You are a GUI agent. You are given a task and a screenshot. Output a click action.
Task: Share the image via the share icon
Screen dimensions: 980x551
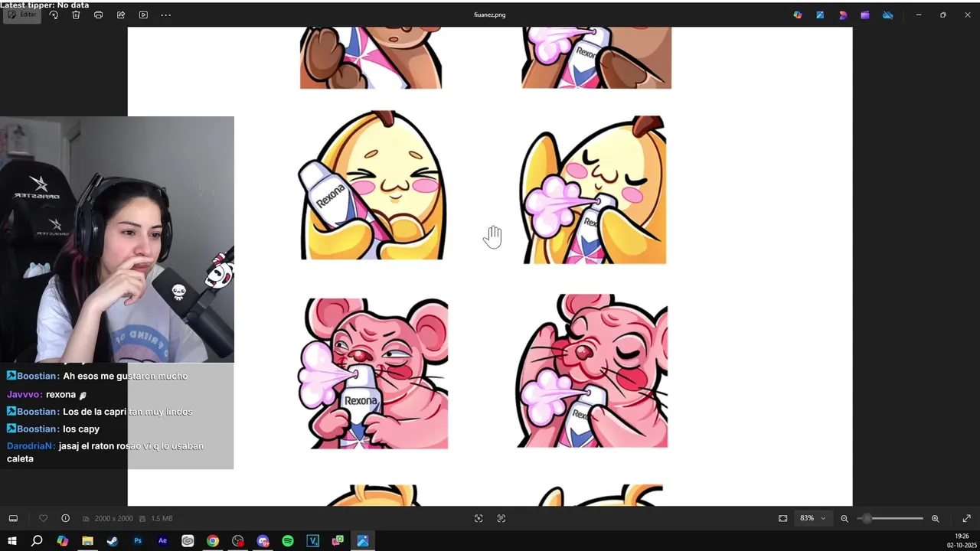pyautogui.click(x=121, y=15)
